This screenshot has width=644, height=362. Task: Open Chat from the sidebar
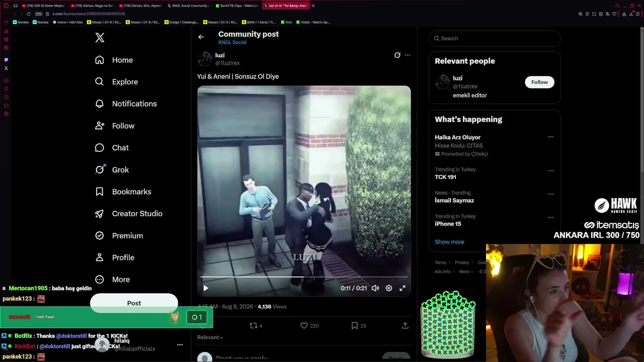[112, 148]
